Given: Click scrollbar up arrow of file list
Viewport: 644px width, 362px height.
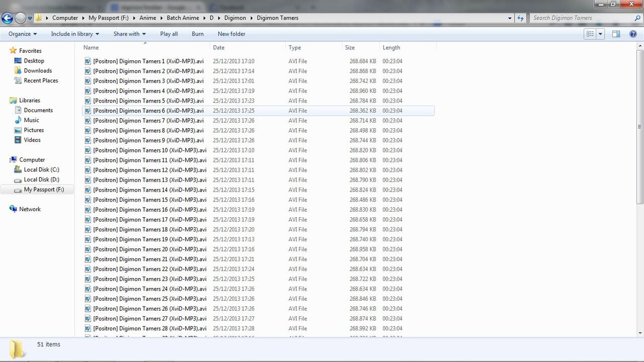Looking at the screenshot, I should [640, 46].
